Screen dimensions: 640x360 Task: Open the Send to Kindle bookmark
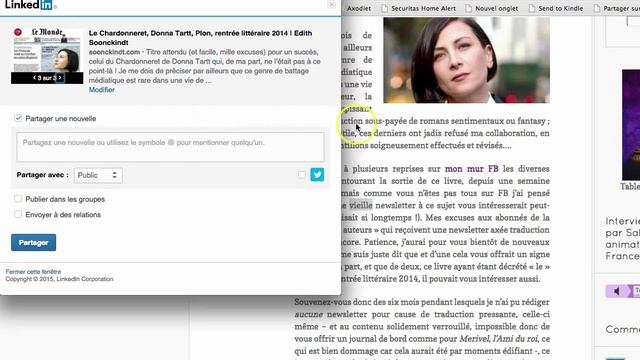[556, 8]
